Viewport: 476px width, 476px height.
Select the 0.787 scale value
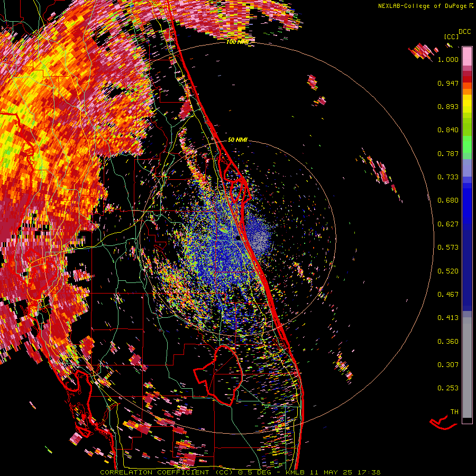448,153
